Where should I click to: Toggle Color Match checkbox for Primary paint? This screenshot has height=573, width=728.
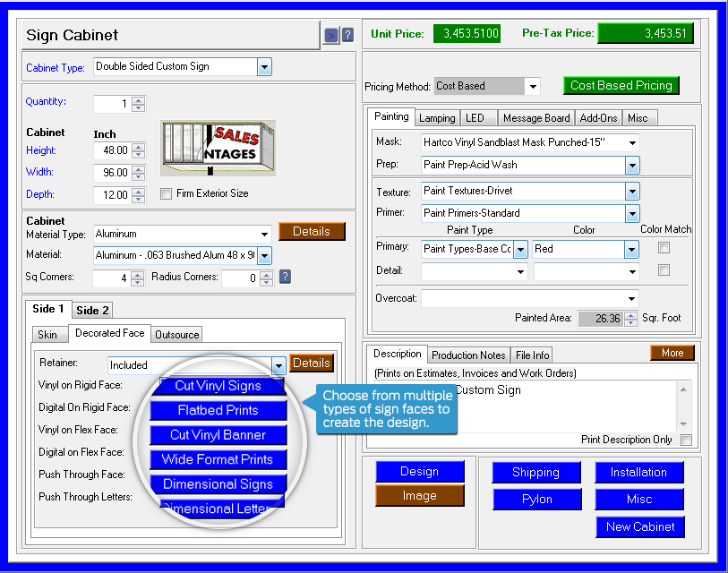[x=664, y=248]
